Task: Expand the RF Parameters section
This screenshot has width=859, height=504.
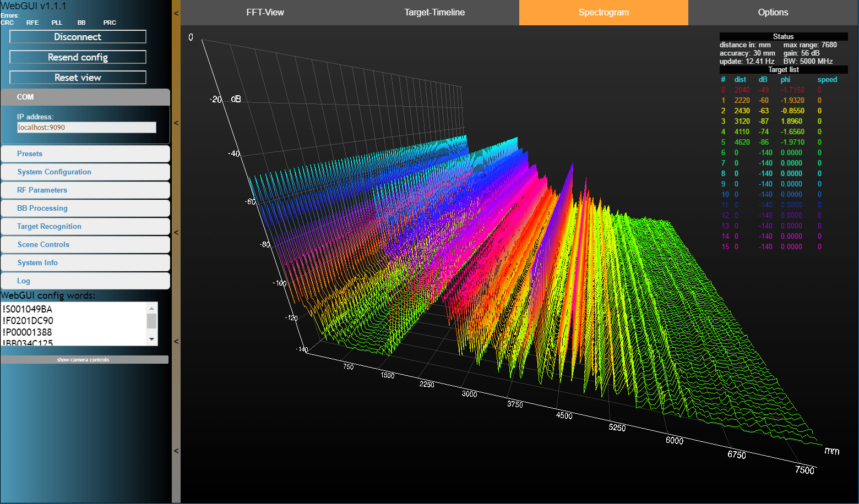Action: pyautogui.click(x=85, y=190)
